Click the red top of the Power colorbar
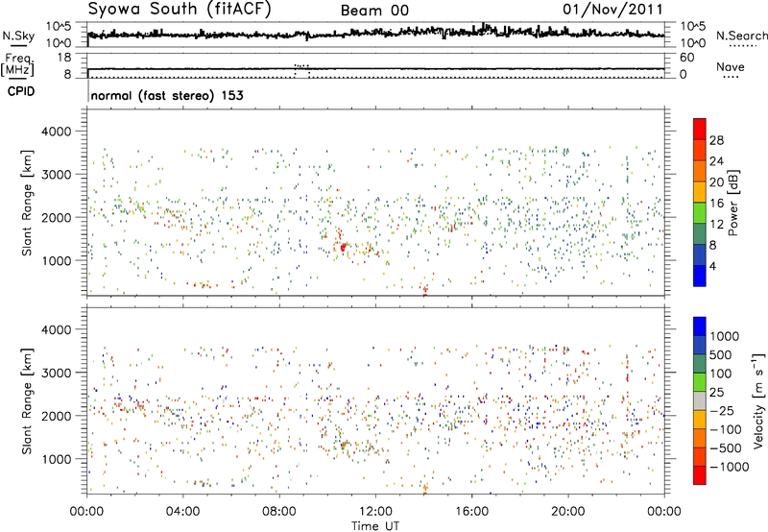768x532 pixels. [700, 129]
